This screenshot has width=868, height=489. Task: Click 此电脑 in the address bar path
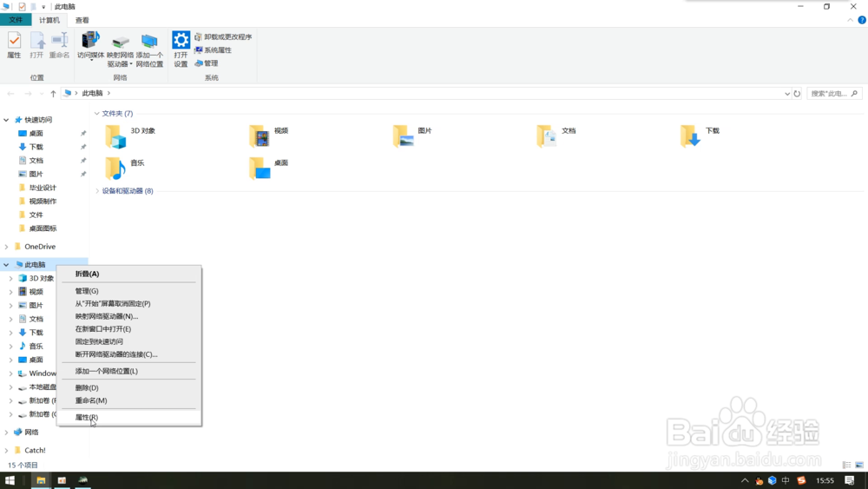coord(93,94)
